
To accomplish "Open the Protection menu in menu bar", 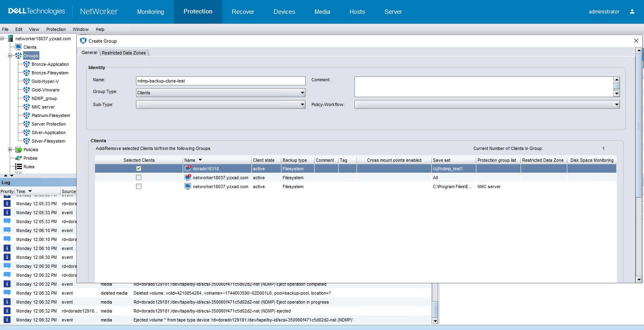I will (56, 29).
